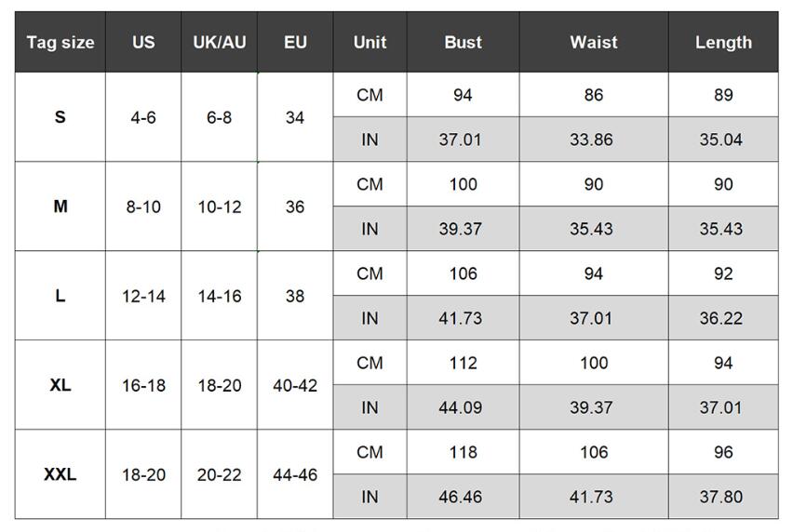
Task: Select the UK/AU column header
Action: tap(220, 42)
